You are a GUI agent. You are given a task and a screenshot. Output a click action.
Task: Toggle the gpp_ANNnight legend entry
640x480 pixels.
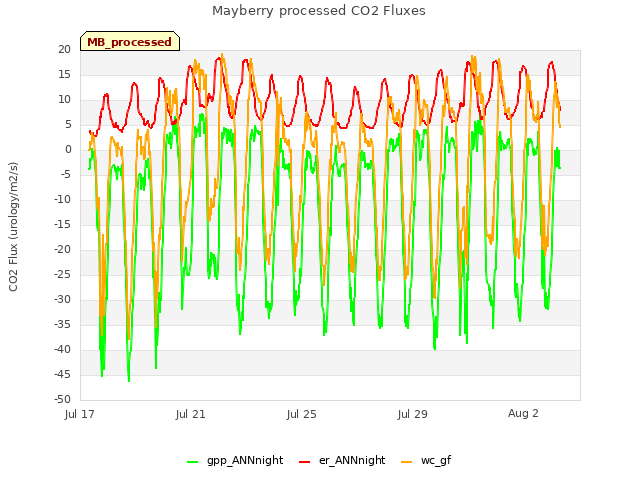coord(235,461)
